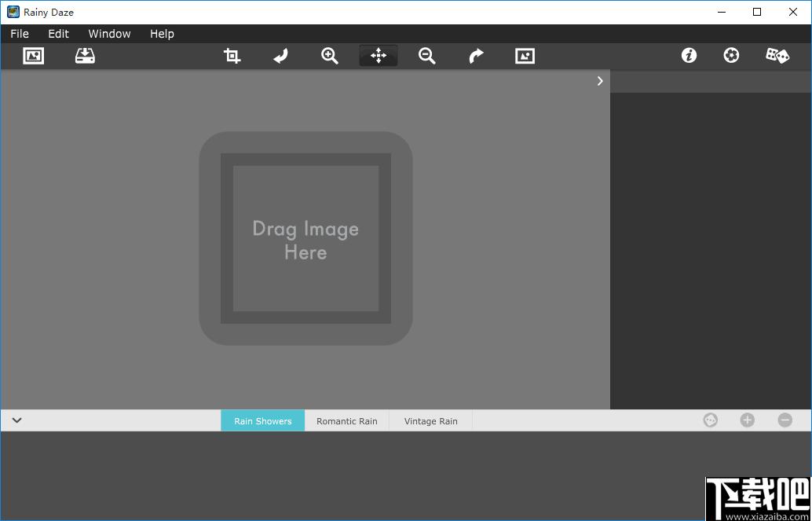Open an image with the picture icon
Image resolution: width=812 pixels, height=521 pixels.
tap(34, 56)
